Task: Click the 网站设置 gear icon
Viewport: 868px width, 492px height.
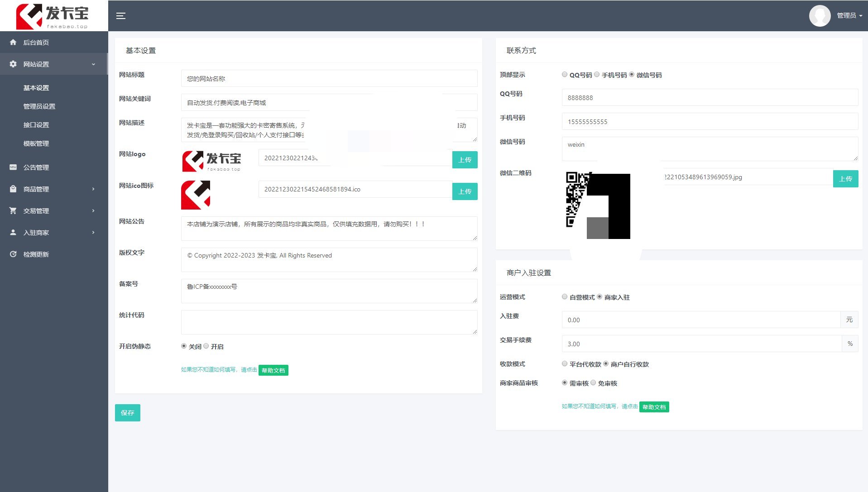Action: [13, 64]
